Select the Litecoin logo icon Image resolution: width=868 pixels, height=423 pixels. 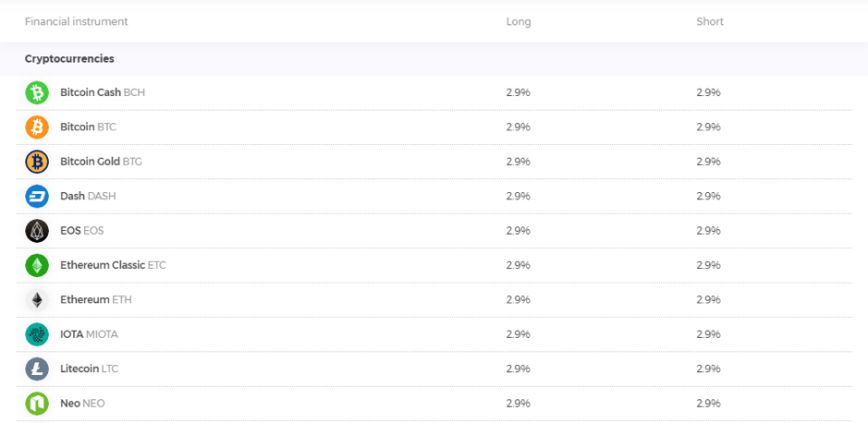pyautogui.click(x=37, y=369)
